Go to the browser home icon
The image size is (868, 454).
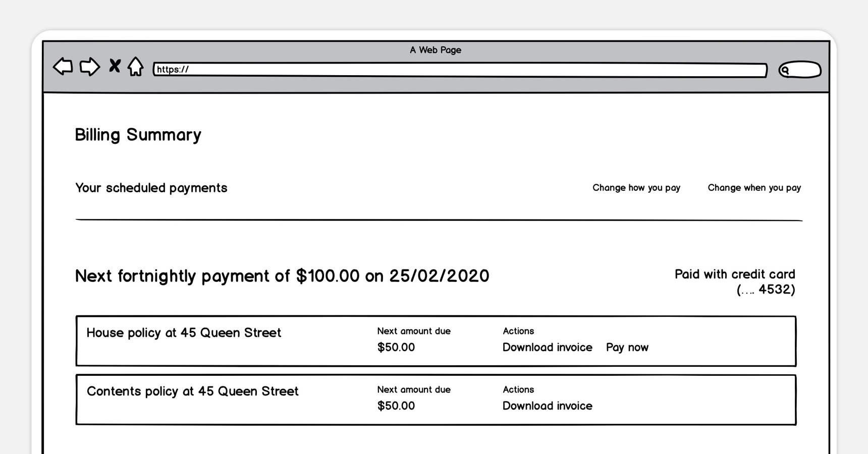(135, 67)
